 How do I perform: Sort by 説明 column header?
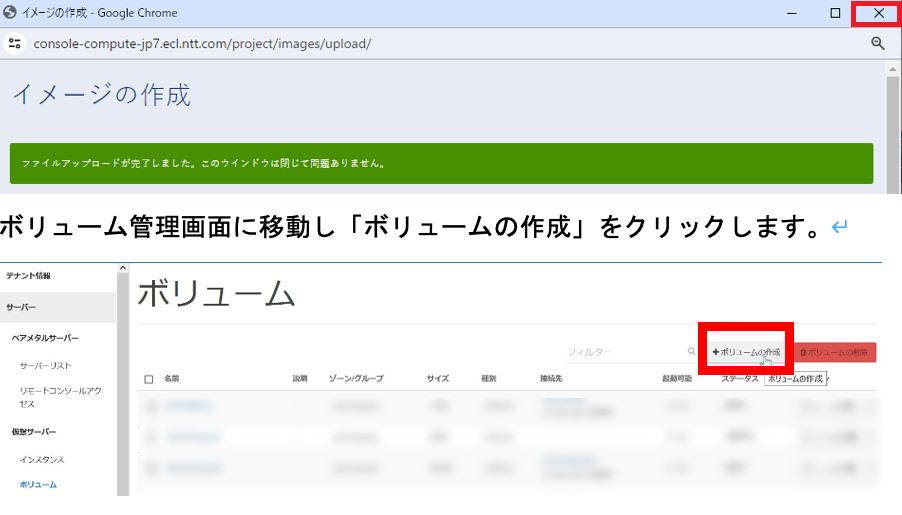[300, 378]
